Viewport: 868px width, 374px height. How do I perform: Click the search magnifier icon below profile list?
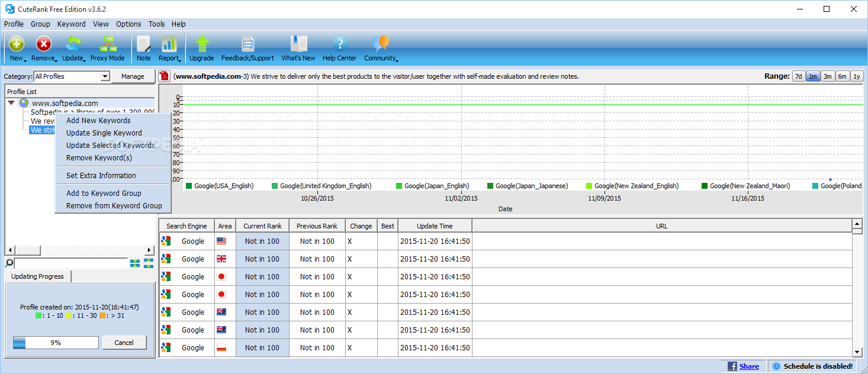pyautogui.click(x=9, y=263)
